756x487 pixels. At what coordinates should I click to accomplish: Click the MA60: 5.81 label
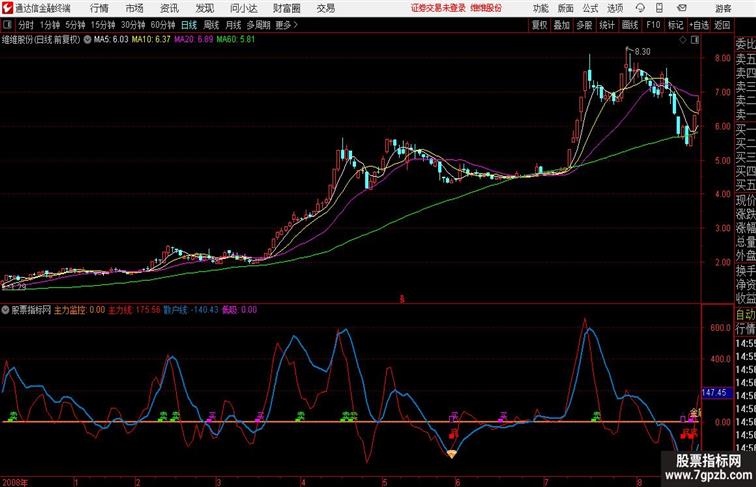[x=235, y=40]
